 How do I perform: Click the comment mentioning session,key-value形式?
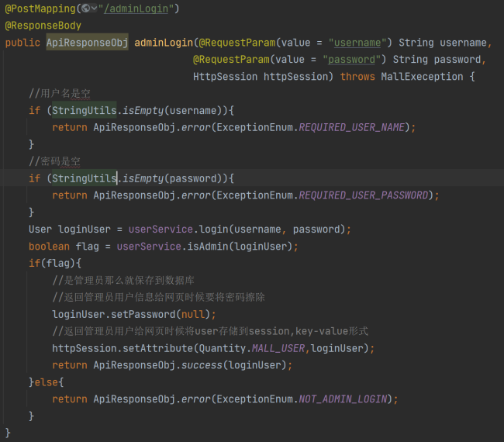pyautogui.click(x=210, y=331)
